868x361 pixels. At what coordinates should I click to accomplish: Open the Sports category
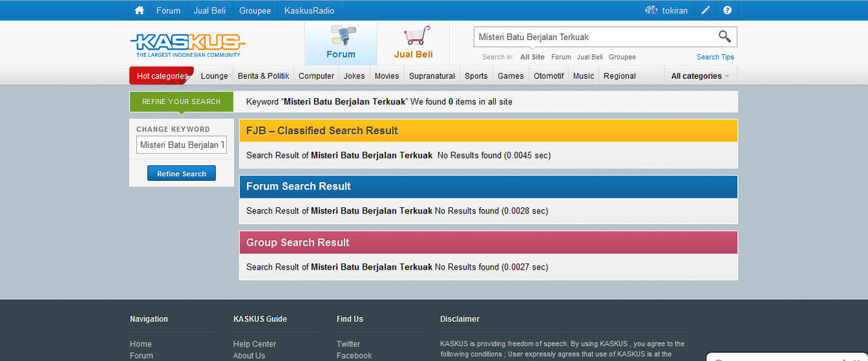pyautogui.click(x=476, y=76)
